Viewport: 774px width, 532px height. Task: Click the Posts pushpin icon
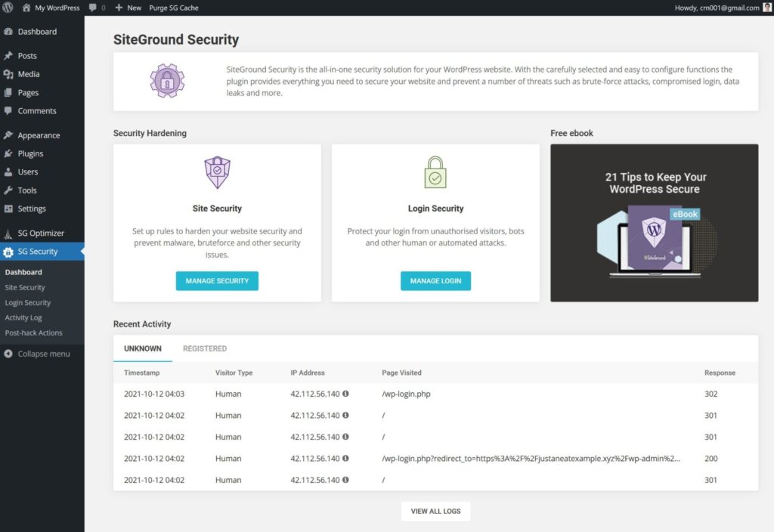click(x=8, y=56)
